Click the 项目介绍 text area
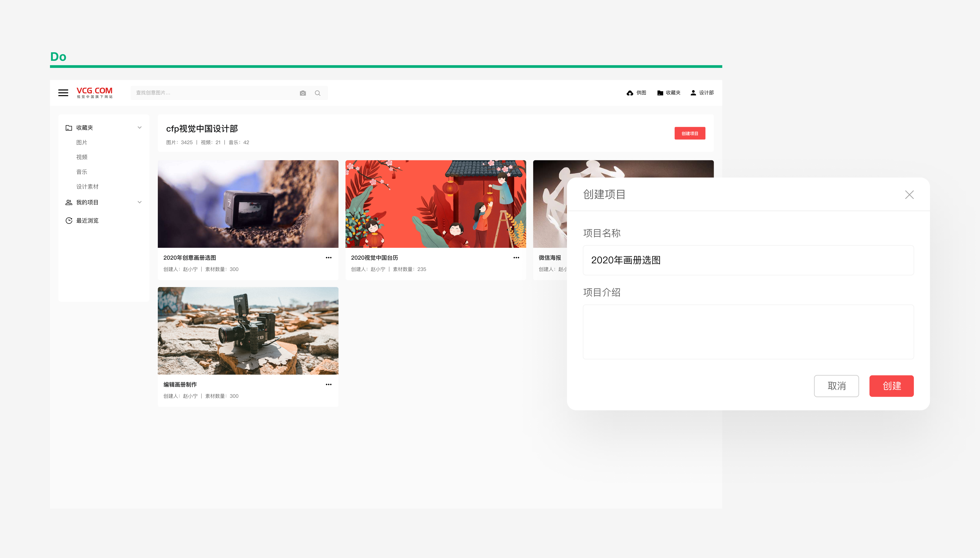 [748, 332]
